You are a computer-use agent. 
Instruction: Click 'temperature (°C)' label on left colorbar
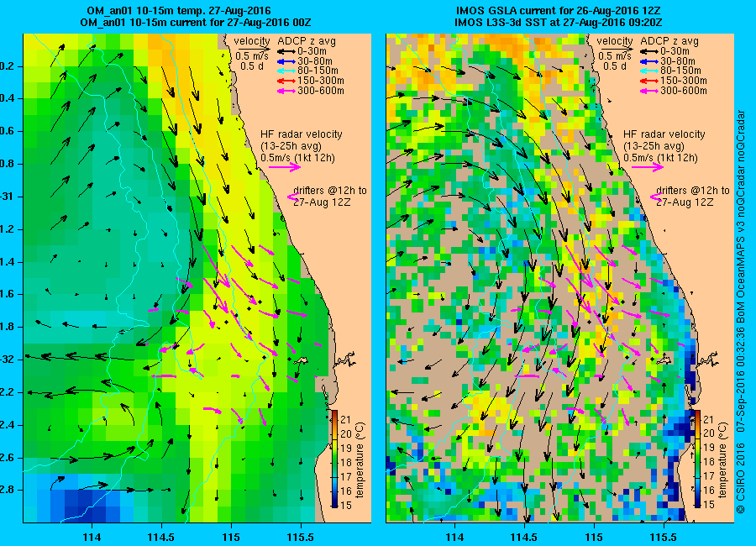(360, 459)
